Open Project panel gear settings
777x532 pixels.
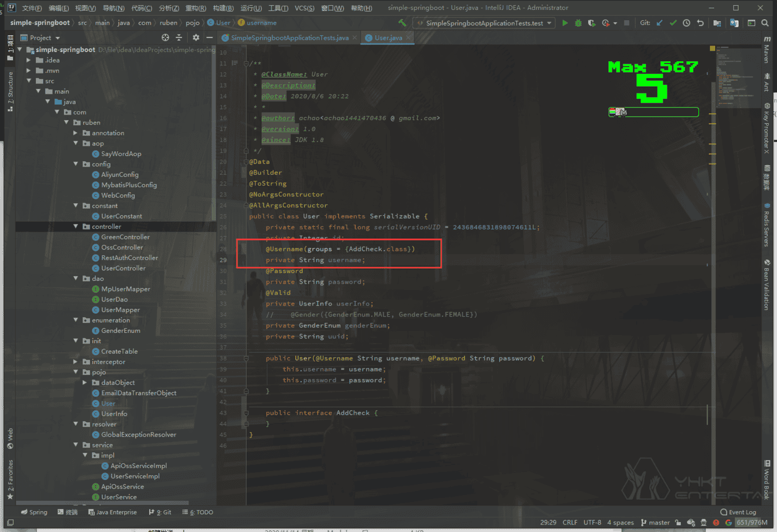point(196,38)
